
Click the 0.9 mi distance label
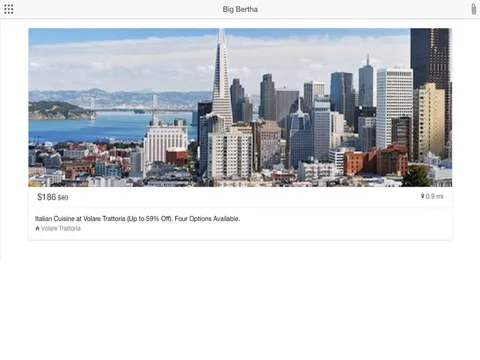click(x=434, y=196)
